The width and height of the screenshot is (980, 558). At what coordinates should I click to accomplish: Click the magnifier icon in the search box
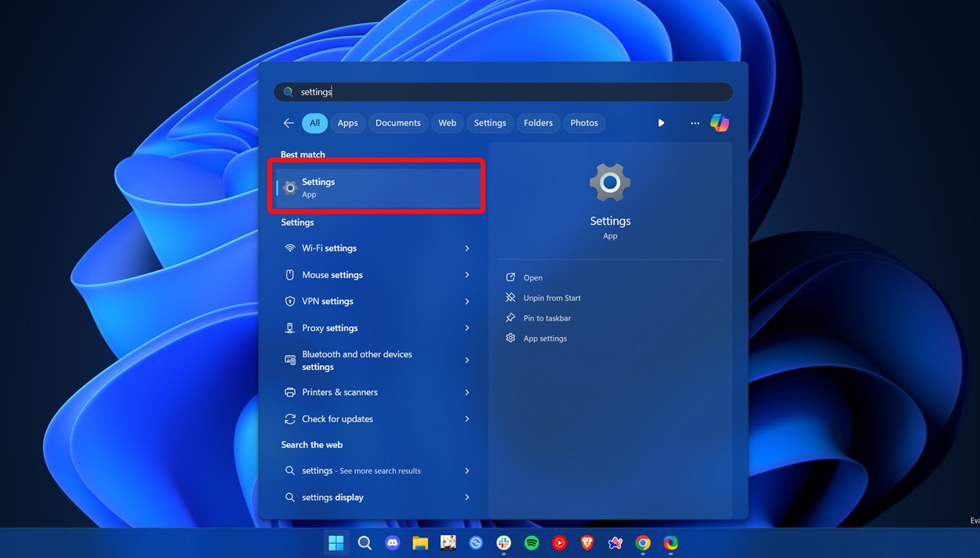[289, 92]
